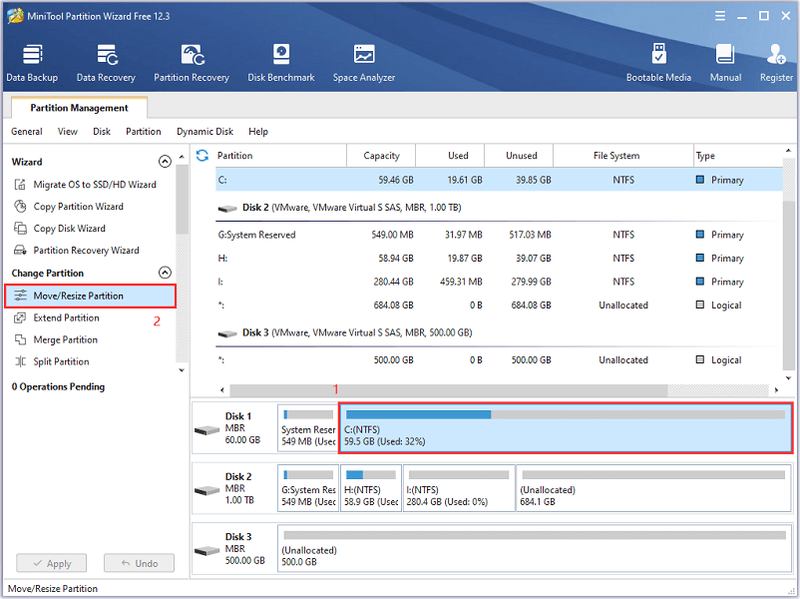This screenshot has width=800, height=599.
Task: Select I:(NTFS) block on Disk 2 map
Action: [x=459, y=488]
